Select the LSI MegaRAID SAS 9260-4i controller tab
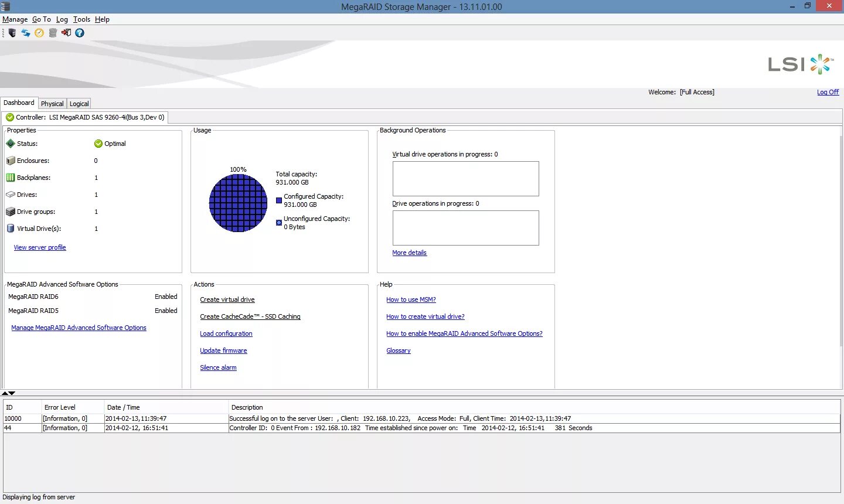 [x=85, y=117]
